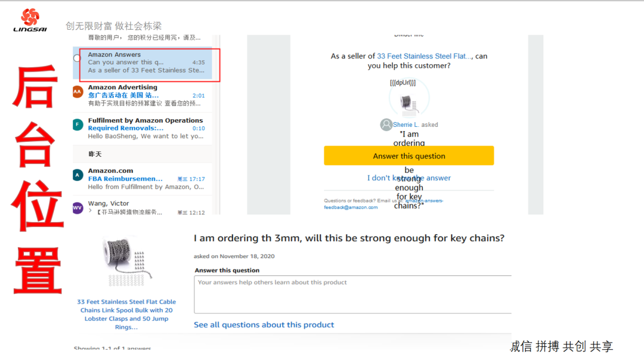Click "I don't know the answer" link
This screenshot has width=644, height=361.
point(409,178)
